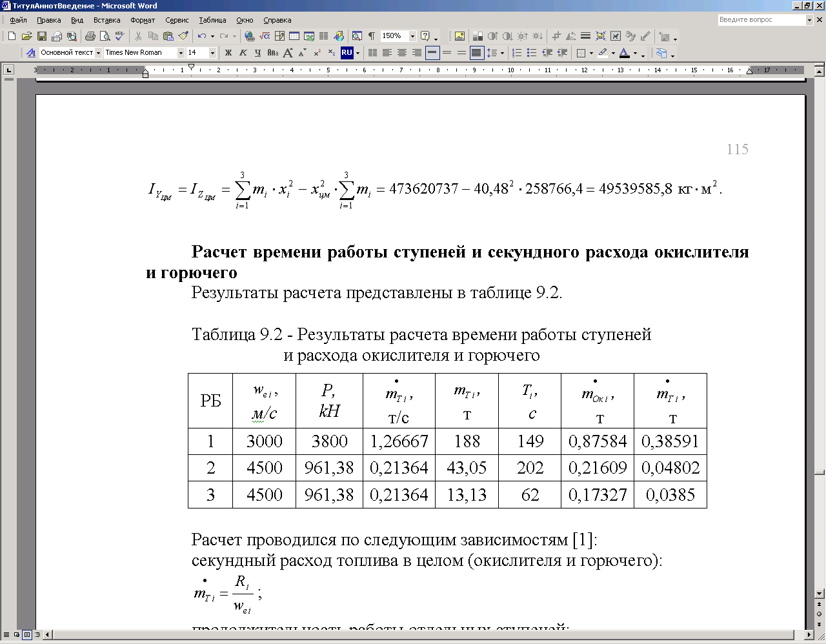Cut selection with scissors icon
This screenshot has width=826, height=644.
click(138, 36)
